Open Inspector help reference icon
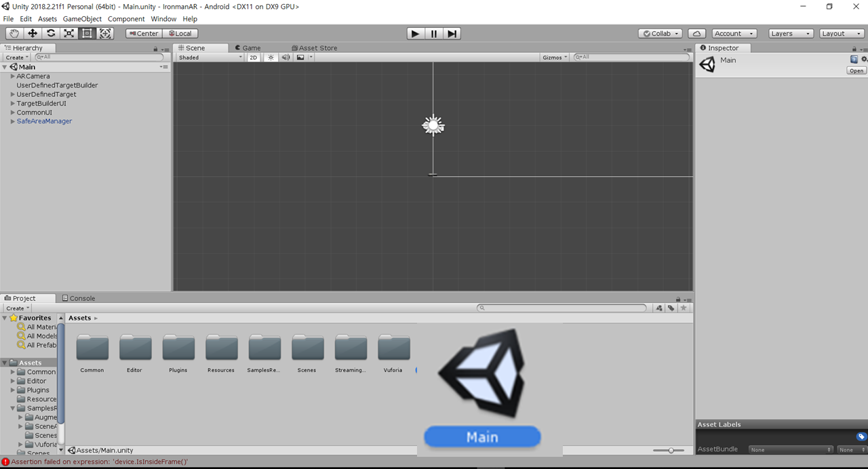Viewport: 868px width, 469px height. pyautogui.click(x=854, y=60)
